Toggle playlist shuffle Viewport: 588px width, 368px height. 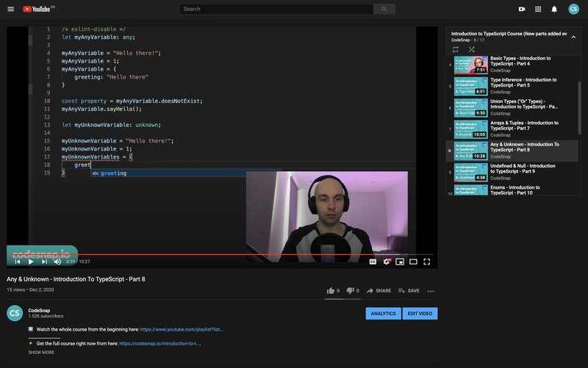pos(472,49)
